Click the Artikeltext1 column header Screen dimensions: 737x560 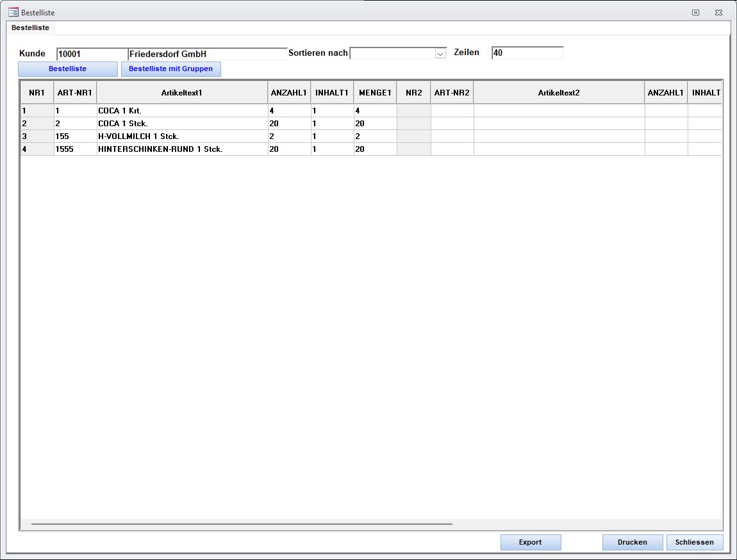click(182, 93)
